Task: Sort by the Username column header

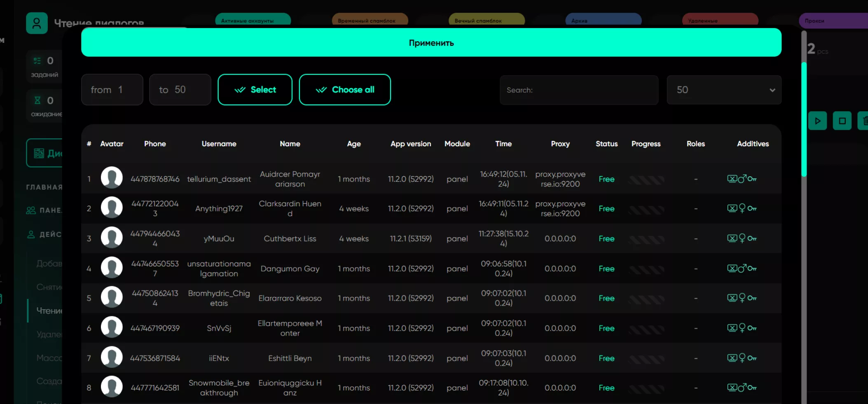Action: 219,144
